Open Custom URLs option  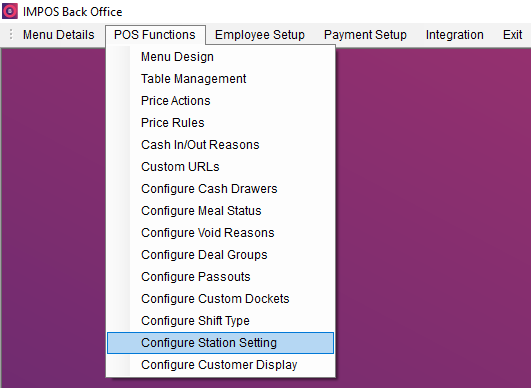tap(220, 167)
